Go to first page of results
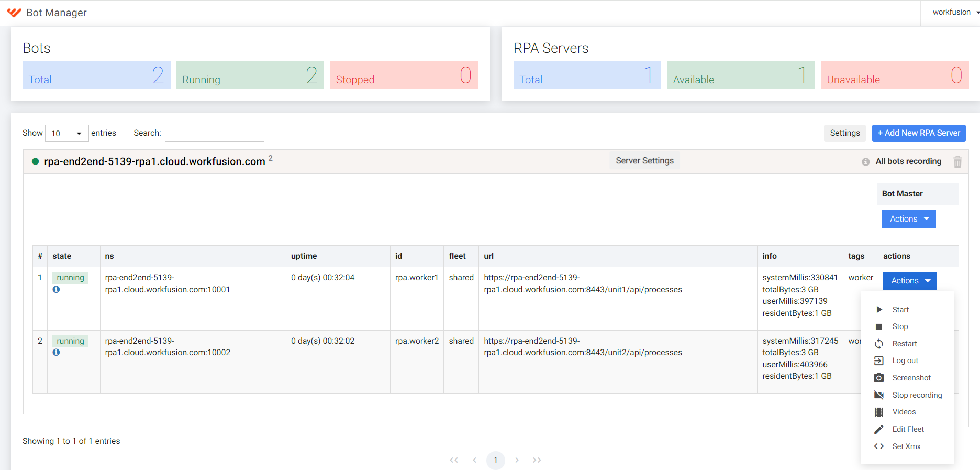Image resolution: width=980 pixels, height=470 pixels. (454, 460)
